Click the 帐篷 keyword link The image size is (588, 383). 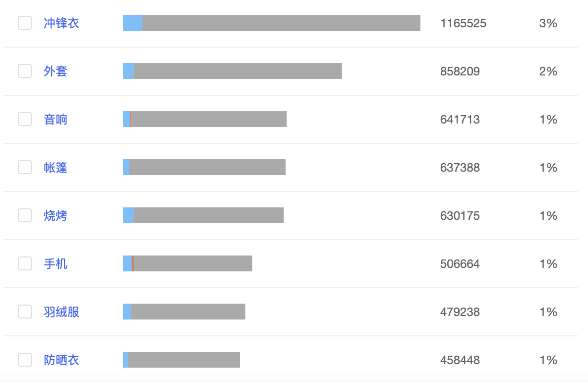pos(55,167)
